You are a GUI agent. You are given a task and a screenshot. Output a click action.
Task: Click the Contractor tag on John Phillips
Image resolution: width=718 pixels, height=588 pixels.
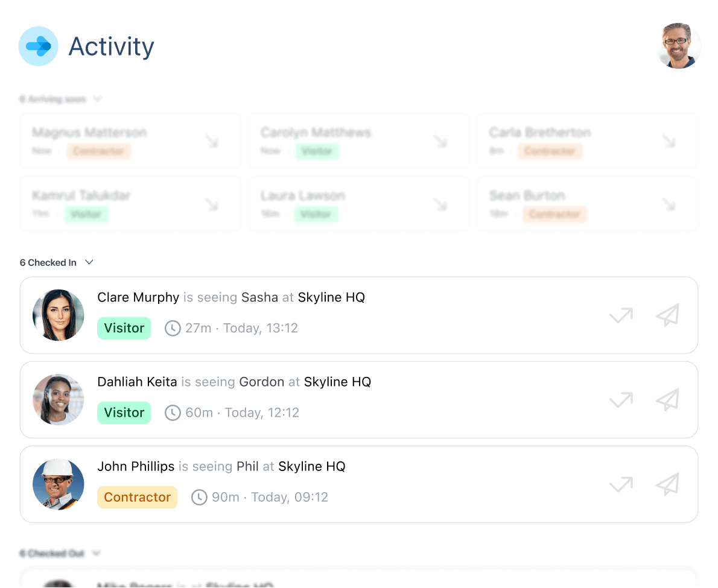[x=137, y=497]
